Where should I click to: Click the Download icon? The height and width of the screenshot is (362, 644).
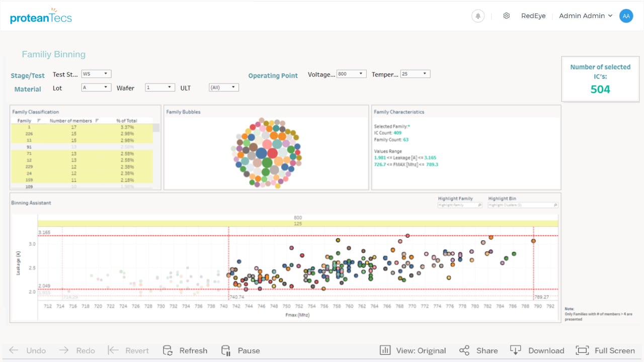click(515, 350)
